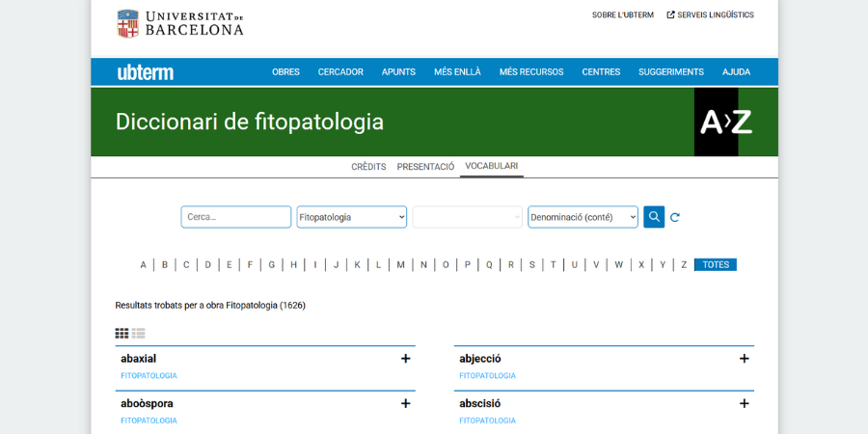Expand the abaxial entry plus icon
This screenshot has height=434, width=868.
coord(405,359)
